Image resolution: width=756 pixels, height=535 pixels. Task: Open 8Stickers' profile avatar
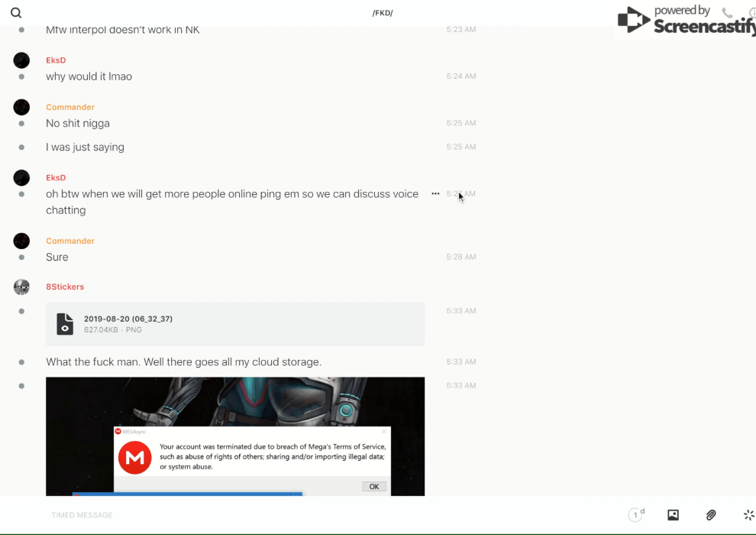[x=21, y=287]
